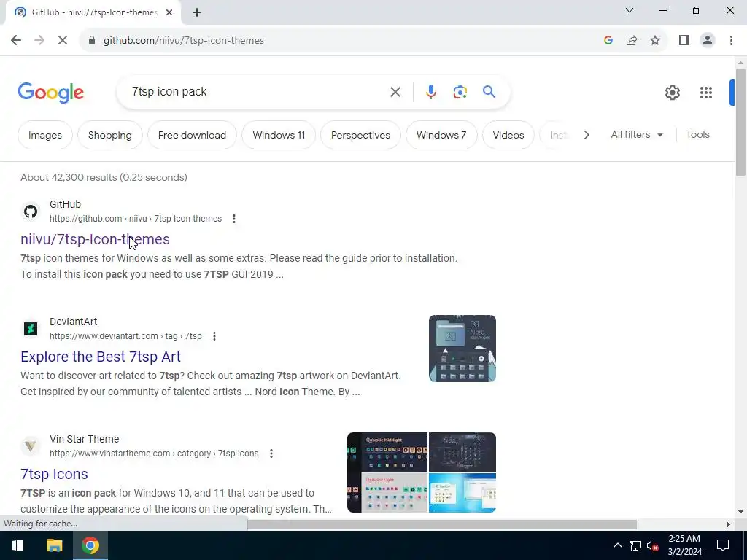Share this page from address bar
This screenshot has width=747, height=560.
tap(632, 41)
